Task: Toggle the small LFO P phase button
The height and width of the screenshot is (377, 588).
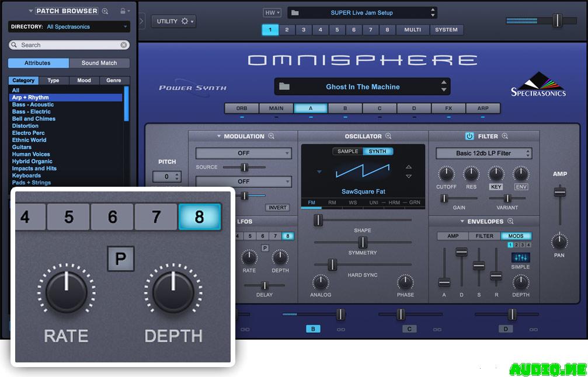Action: [x=265, y=247]
